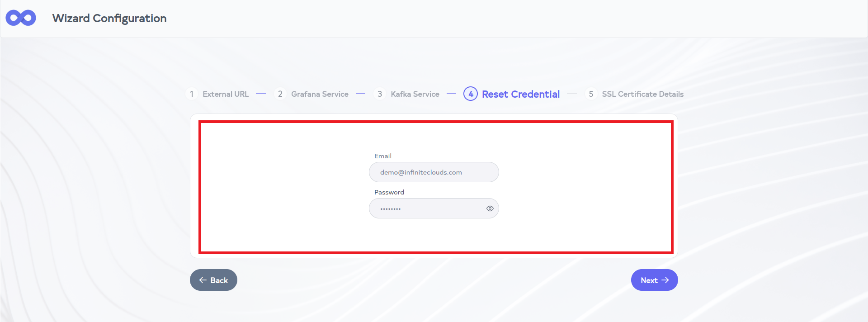Click the Email input field
868x322 pixels.
(434, 172)
